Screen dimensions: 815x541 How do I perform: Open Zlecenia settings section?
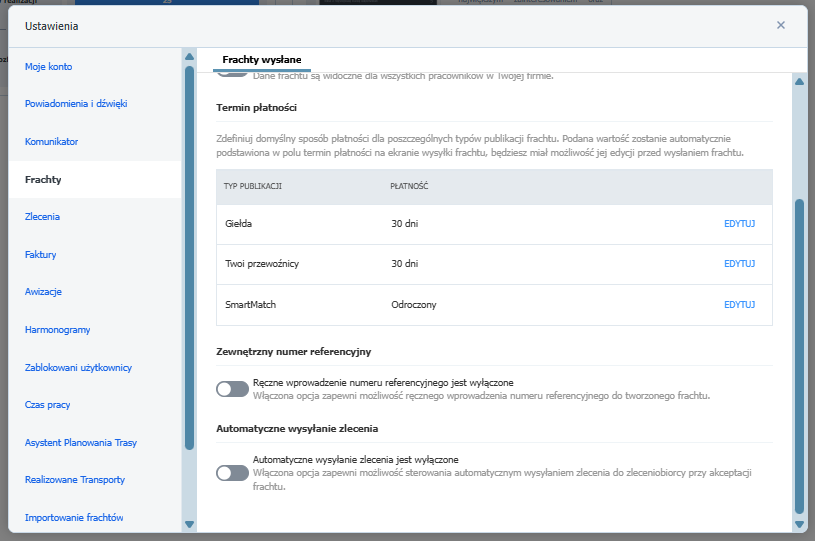[x=42, y=217]
